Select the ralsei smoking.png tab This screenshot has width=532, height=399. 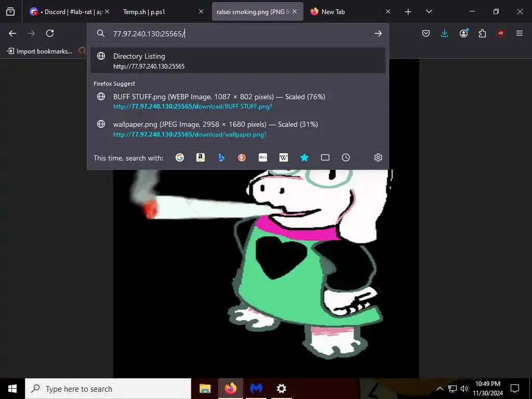258,12
